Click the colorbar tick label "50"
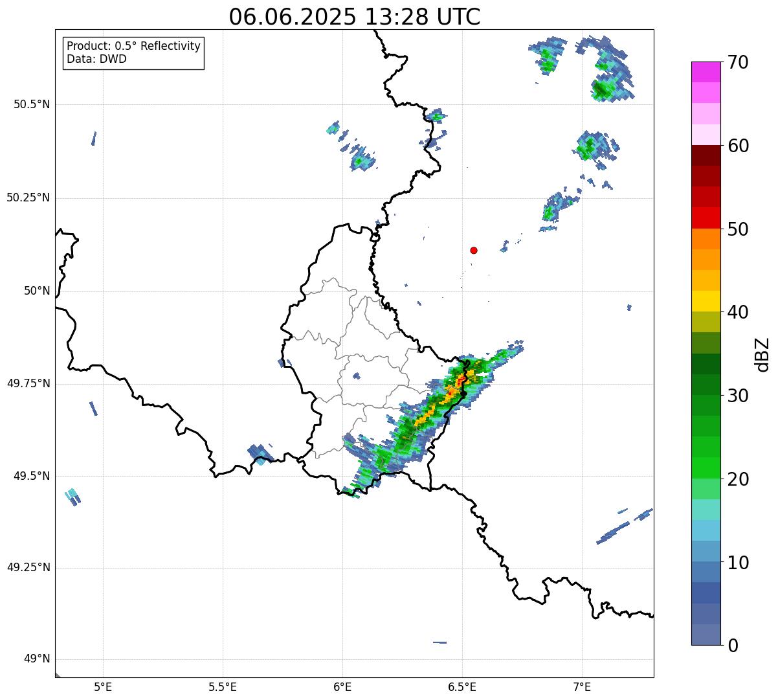Screen dimensions: 778x700 pos(738,229)
